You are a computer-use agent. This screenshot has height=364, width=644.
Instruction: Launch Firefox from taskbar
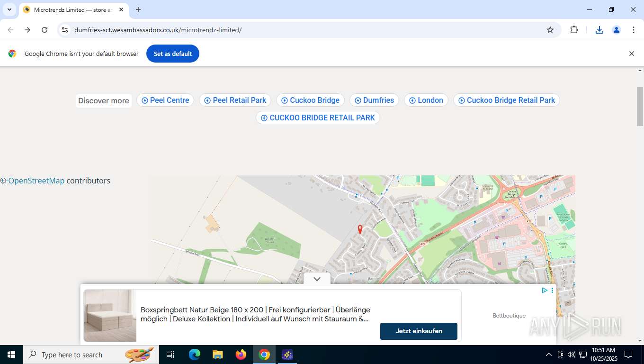point(241,355)
